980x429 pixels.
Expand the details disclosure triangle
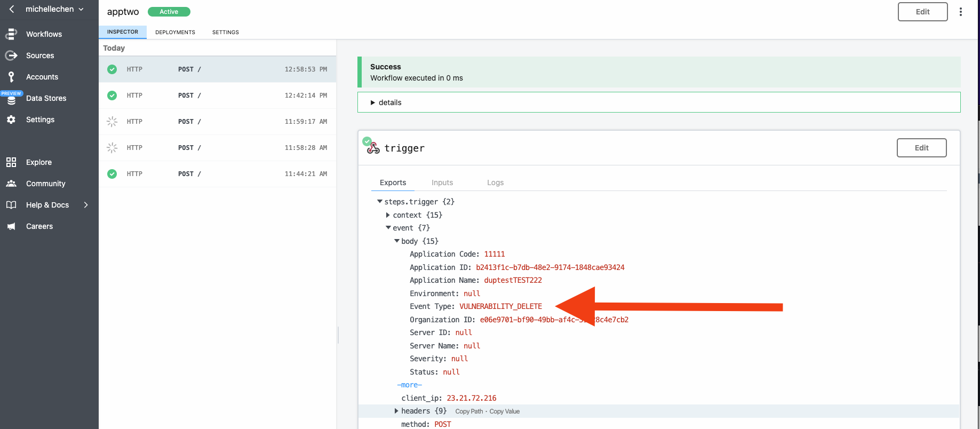coord(373,102)
